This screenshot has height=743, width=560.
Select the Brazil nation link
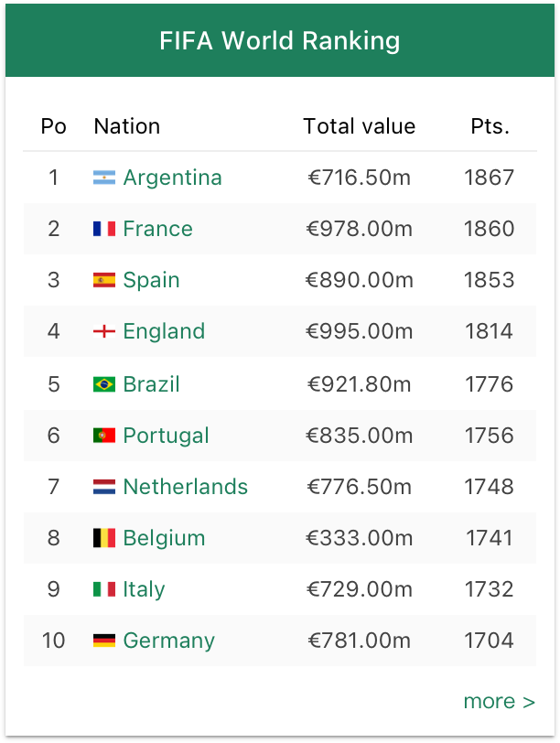point(151,384)
